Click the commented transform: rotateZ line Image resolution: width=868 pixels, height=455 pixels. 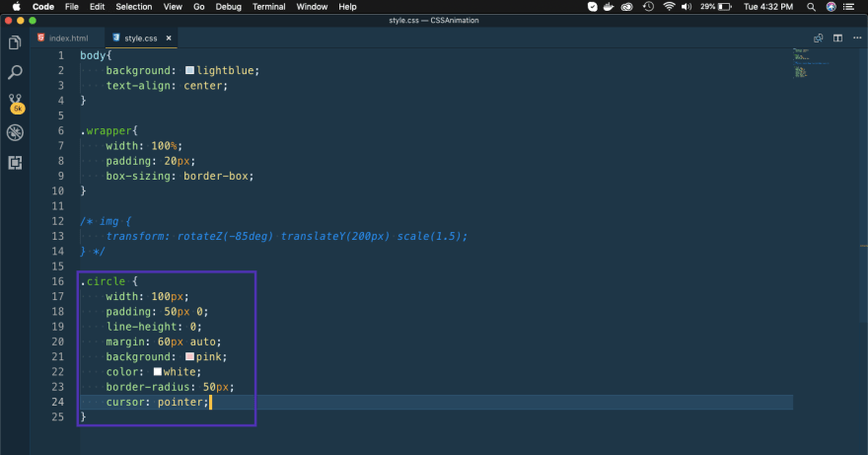pyautogui.click(x=286, y=236)
